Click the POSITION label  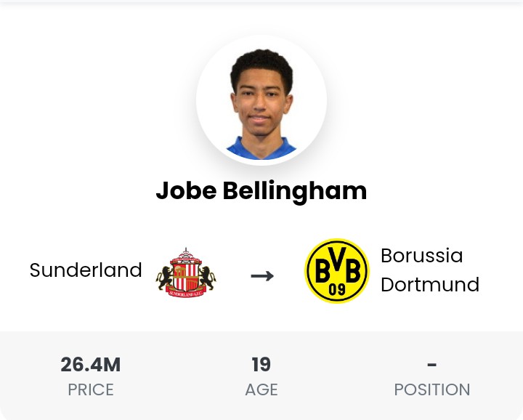[x=432, y=389]
